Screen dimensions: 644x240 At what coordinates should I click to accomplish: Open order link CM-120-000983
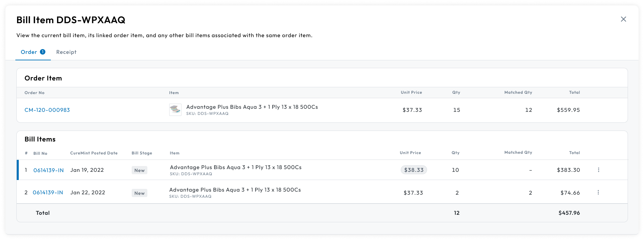[x=47, y=110]
